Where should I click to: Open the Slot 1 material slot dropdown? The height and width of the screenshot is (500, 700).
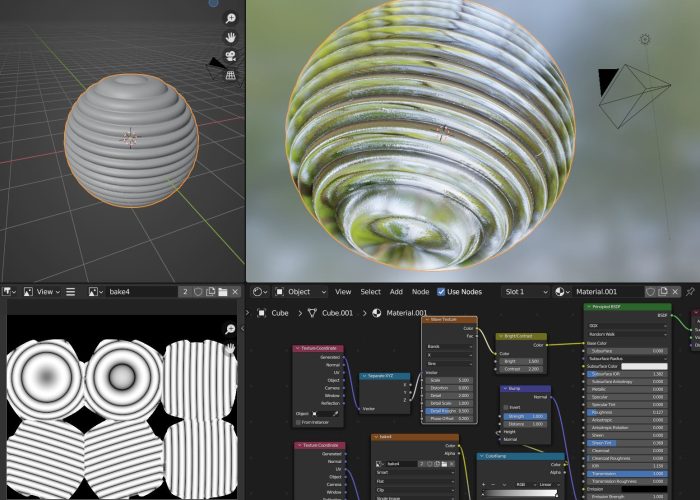[x=523, y=292]
